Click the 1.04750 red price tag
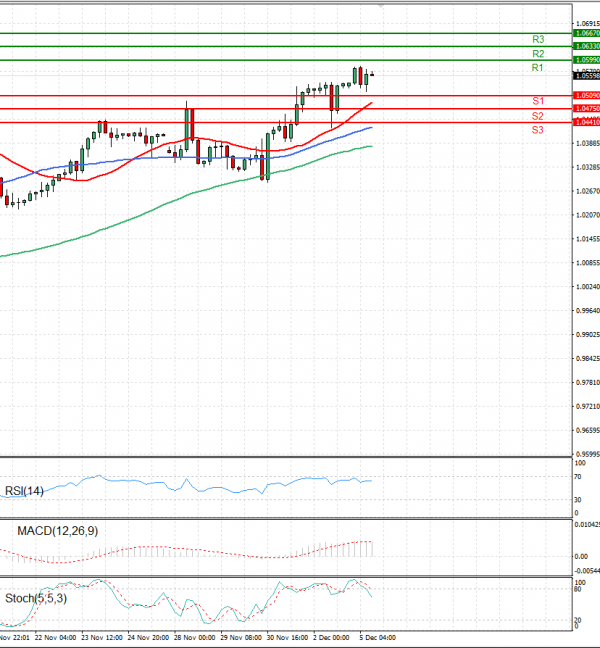 coord(586,108)
